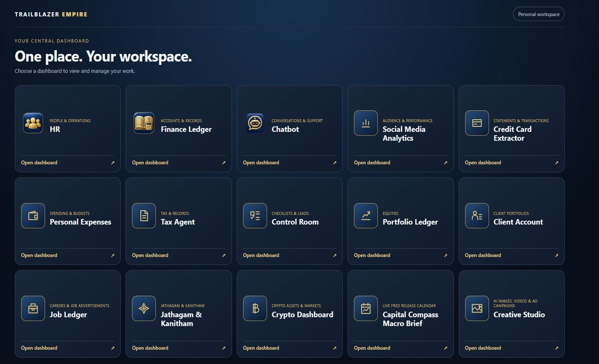Click the Live FRED Release Calendar label

(x=409, y=306)
